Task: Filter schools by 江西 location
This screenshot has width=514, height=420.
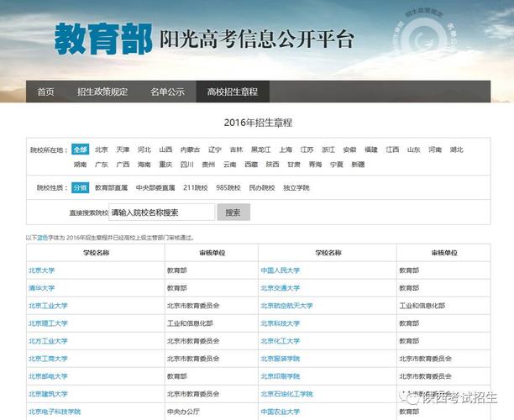Action: pyautogui.click(x=392, y=150)
